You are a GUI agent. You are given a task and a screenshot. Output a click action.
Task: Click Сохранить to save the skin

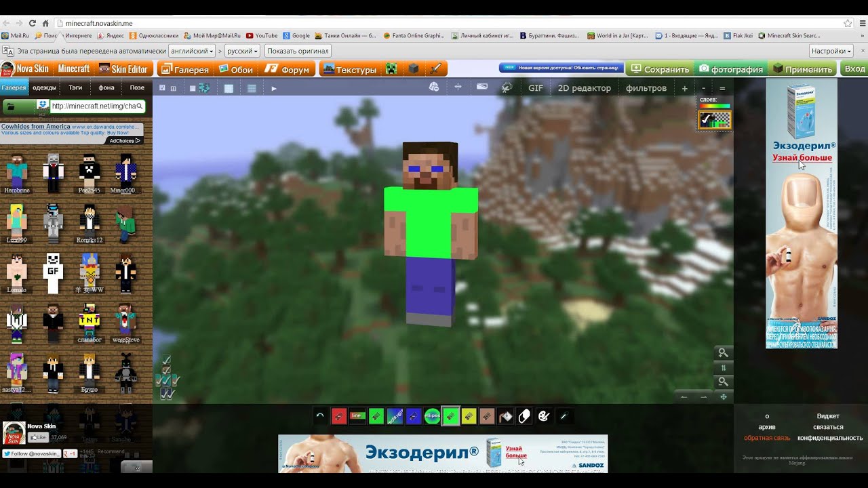point(659,69)
